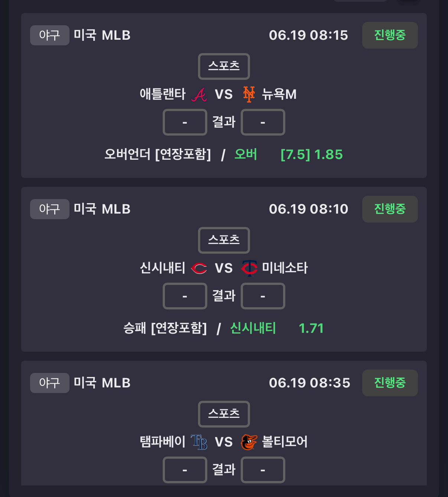This screenshot has width=448, height=497.
Task: Click the Atlanta Braves team logo
Action: click(199, 94)
